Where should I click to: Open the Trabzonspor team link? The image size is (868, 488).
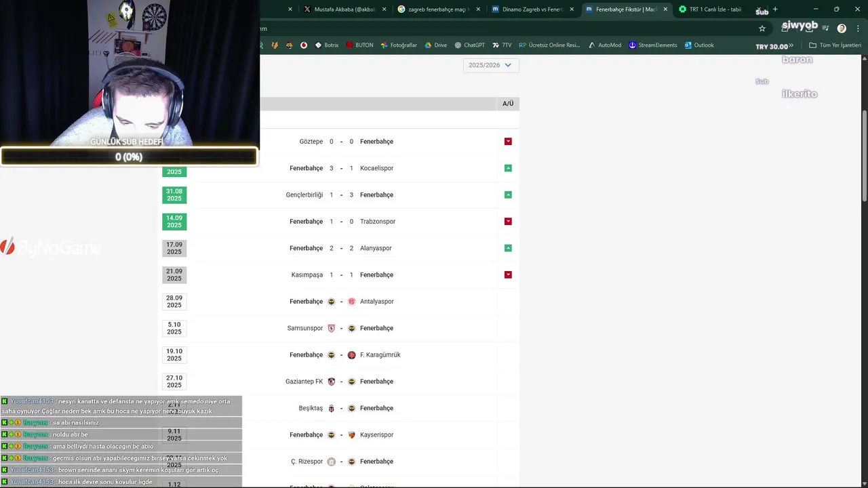tap(378, 222)
